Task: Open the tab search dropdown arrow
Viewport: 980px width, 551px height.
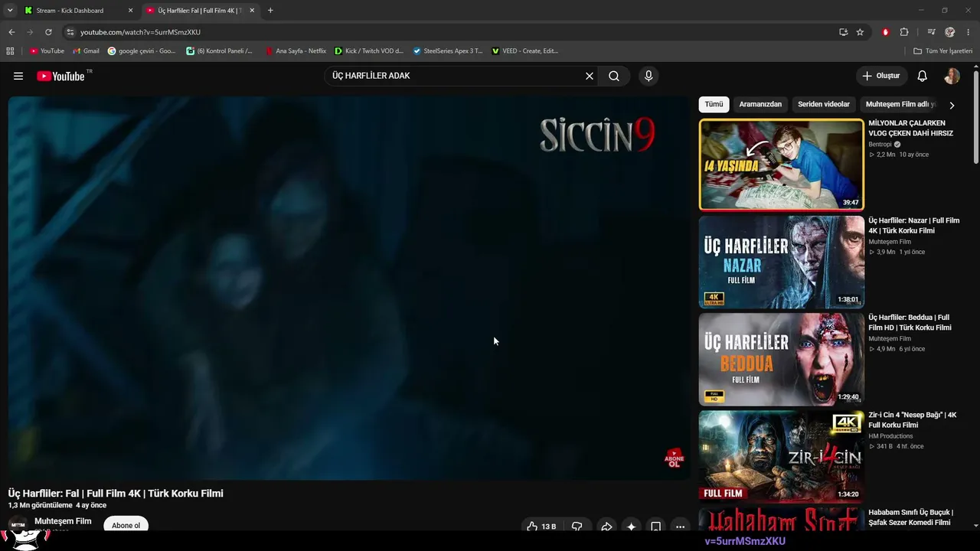Action: click(x=10, y=11)
